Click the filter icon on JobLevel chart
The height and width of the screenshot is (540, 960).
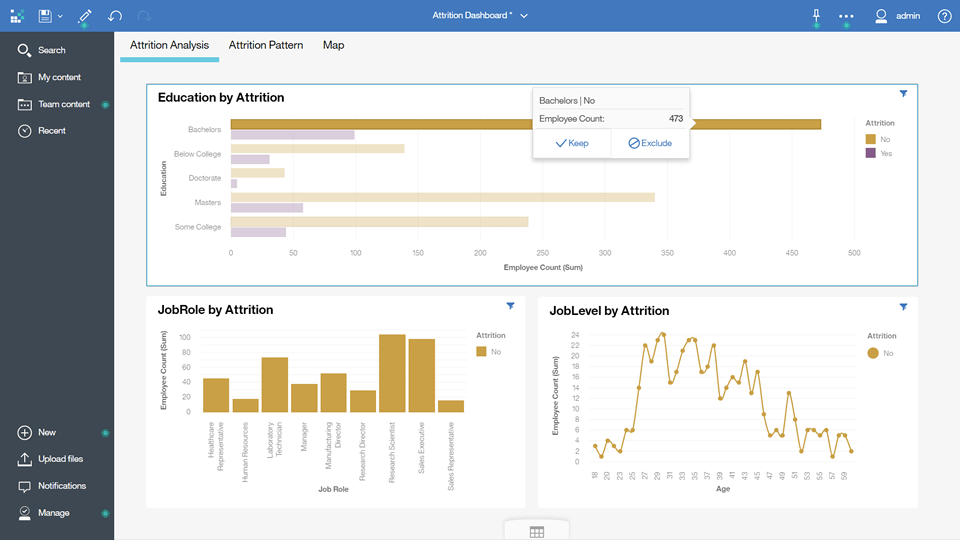click(x=903, y=306)
